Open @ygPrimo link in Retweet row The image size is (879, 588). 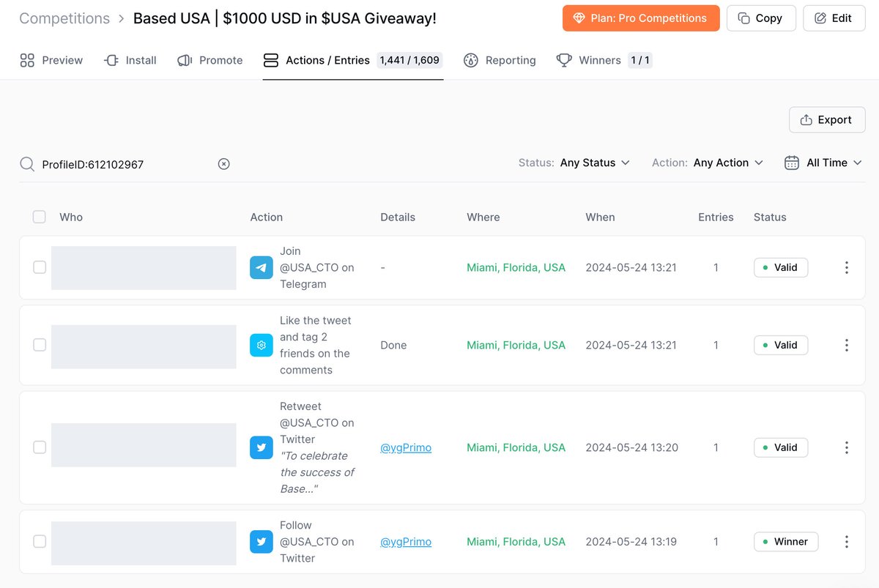click(x=406, y=447)
